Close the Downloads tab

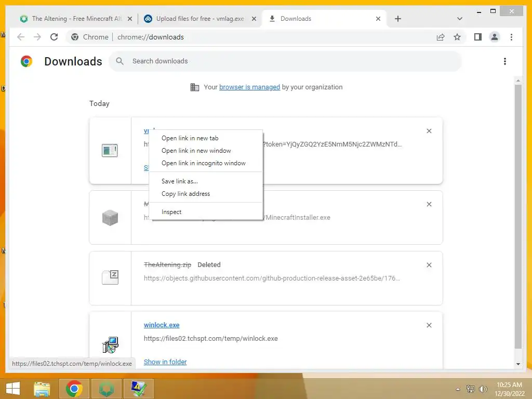click(x=378, y=19)
